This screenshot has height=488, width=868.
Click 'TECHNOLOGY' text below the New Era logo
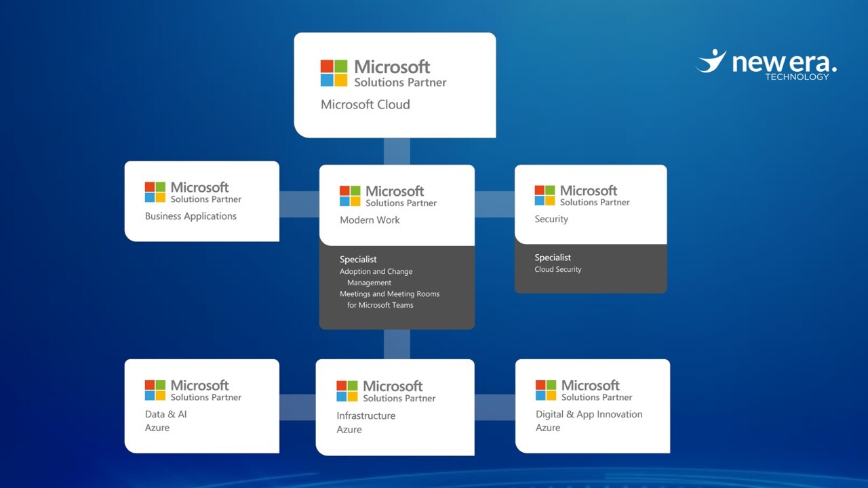click(x=797, y=77)
